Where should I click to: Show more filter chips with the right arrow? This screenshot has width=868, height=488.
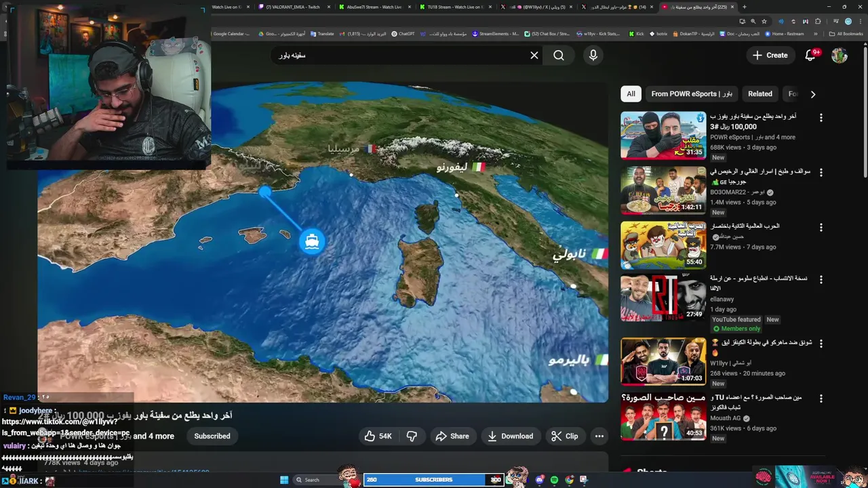(813, 94)
